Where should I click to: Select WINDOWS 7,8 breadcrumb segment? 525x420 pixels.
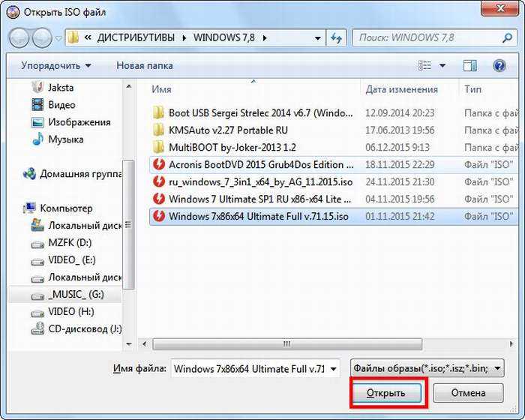(224, 37)
